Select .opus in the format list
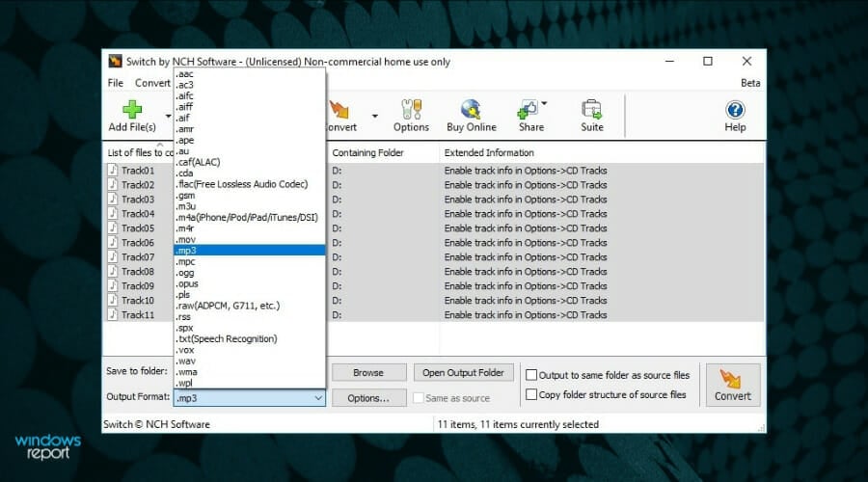Image resolution: width=868 pixels, height=482 pixels. click(x=250, y=283)
